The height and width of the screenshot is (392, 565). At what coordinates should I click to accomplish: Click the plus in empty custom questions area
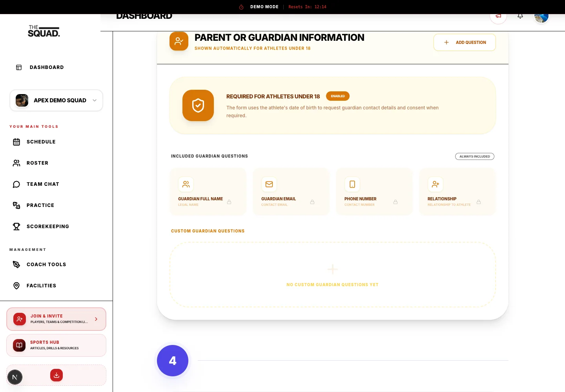[x=333, y=269]
